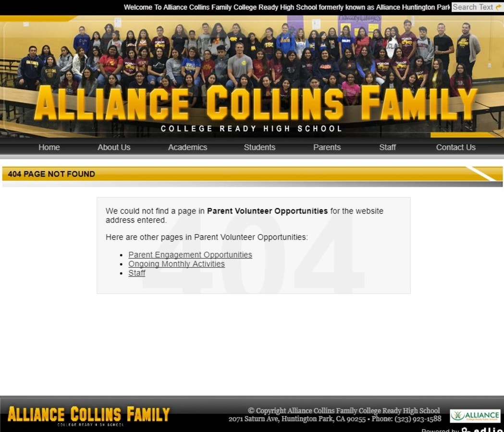Focus the Search Text input field
The height and width of the screenshot is (432, 504).
click(x=473, y=7)
